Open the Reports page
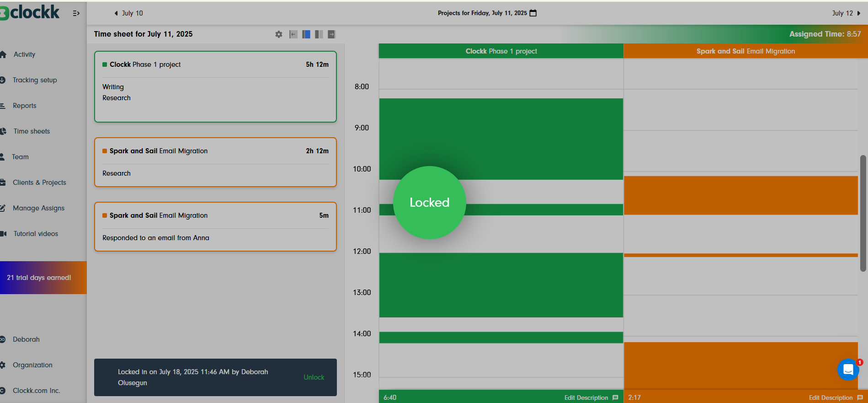Viewport: 868px width, 403px height. [x=24, y=106]
